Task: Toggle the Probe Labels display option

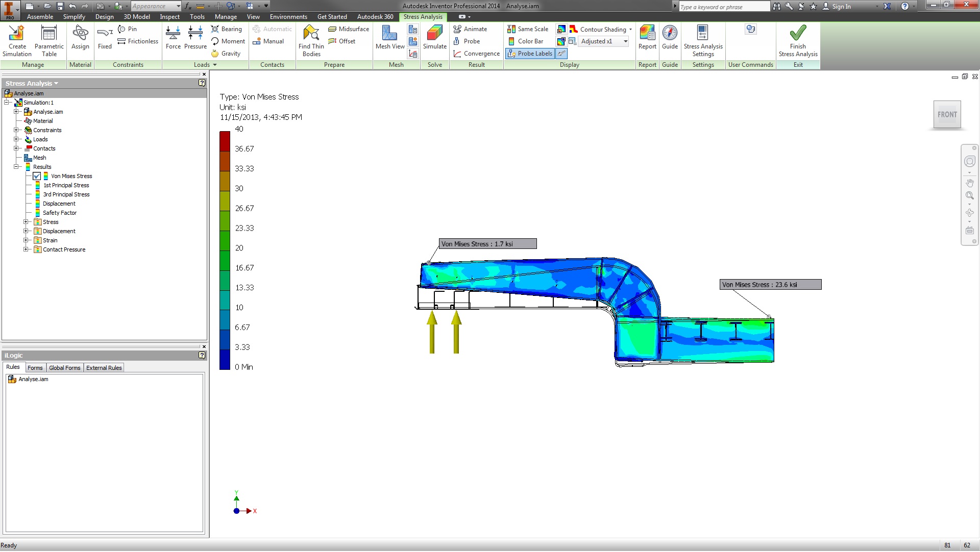Action: (x=529, y=53)
